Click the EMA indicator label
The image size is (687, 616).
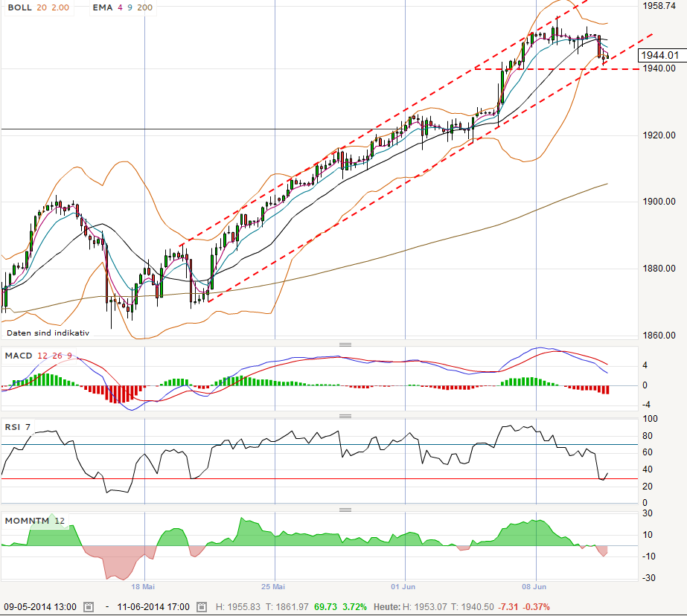tap(103, 7)
